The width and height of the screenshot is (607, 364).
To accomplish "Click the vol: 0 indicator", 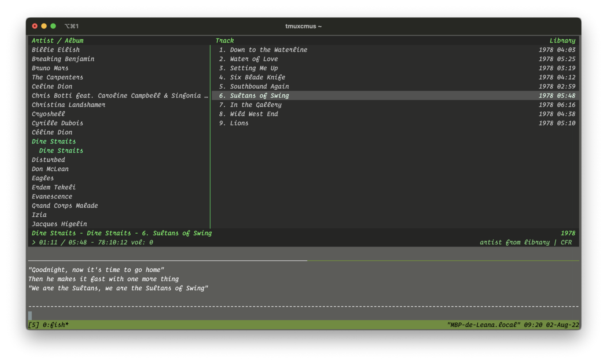I will [x=142, y=242].
